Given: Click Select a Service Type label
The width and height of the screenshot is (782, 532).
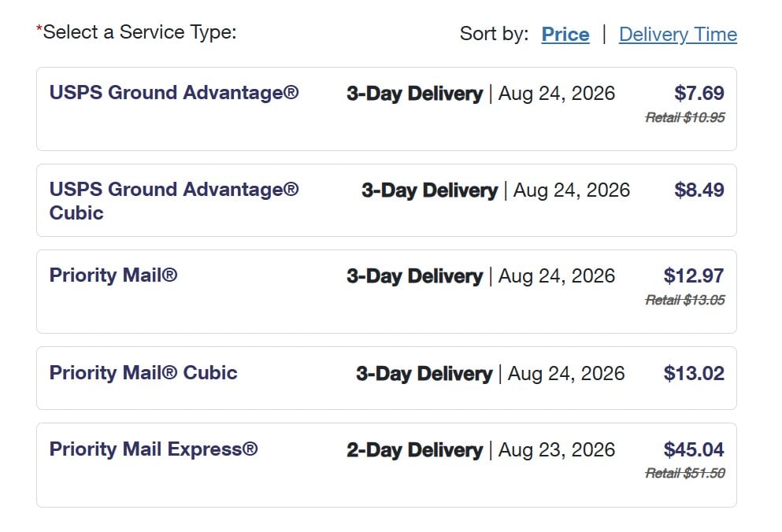Looking at the screenshot, I should [136, 32].
